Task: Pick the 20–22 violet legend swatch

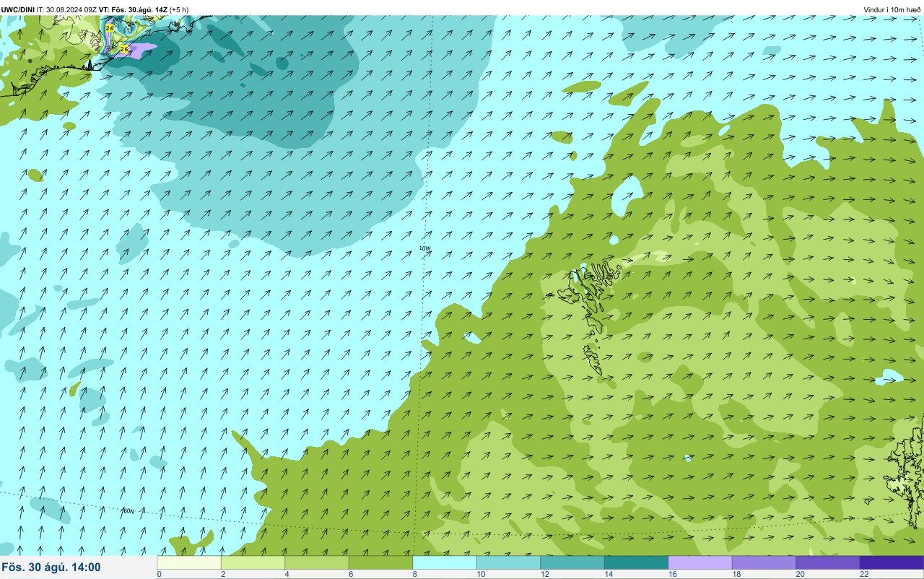Action: click(828, 562)
